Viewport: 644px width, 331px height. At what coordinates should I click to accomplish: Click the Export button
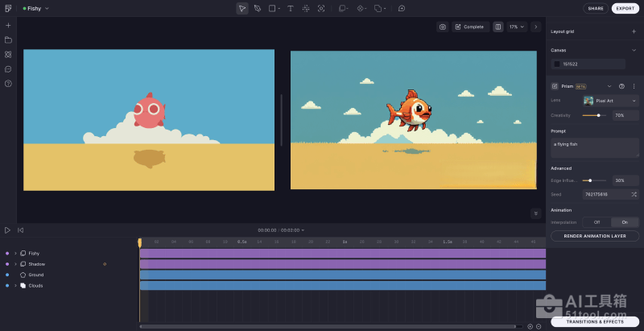click(625, 8)
